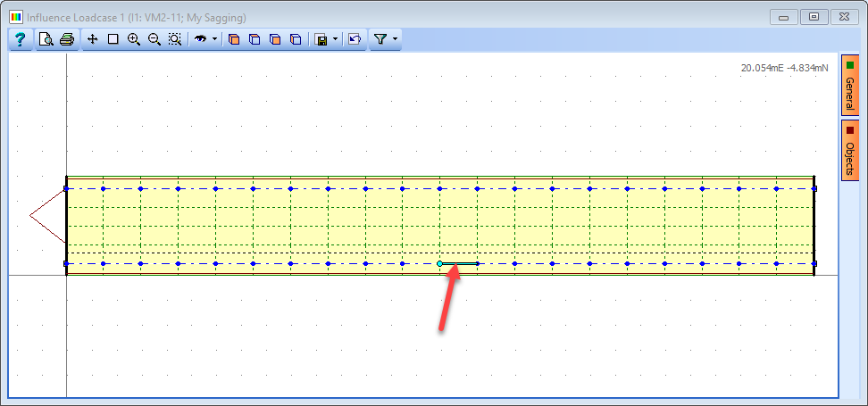This screenshot has width=868, height=406.
Task: Maximize the Influence Loadcase window
Action: 814,17
